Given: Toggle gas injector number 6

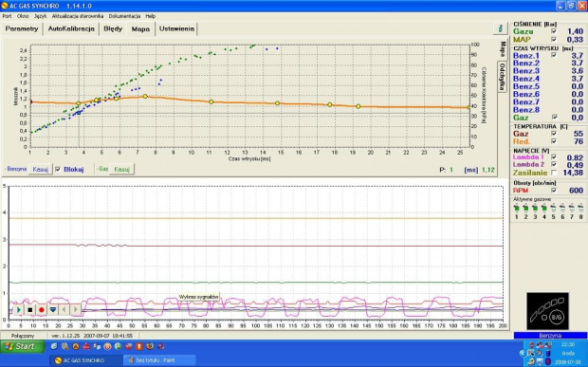Looking at the screenshot, I should coord(562,208).
